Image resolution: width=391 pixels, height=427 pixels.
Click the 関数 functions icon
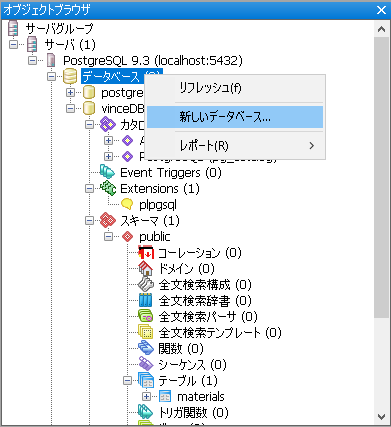(x=146, y=348)
